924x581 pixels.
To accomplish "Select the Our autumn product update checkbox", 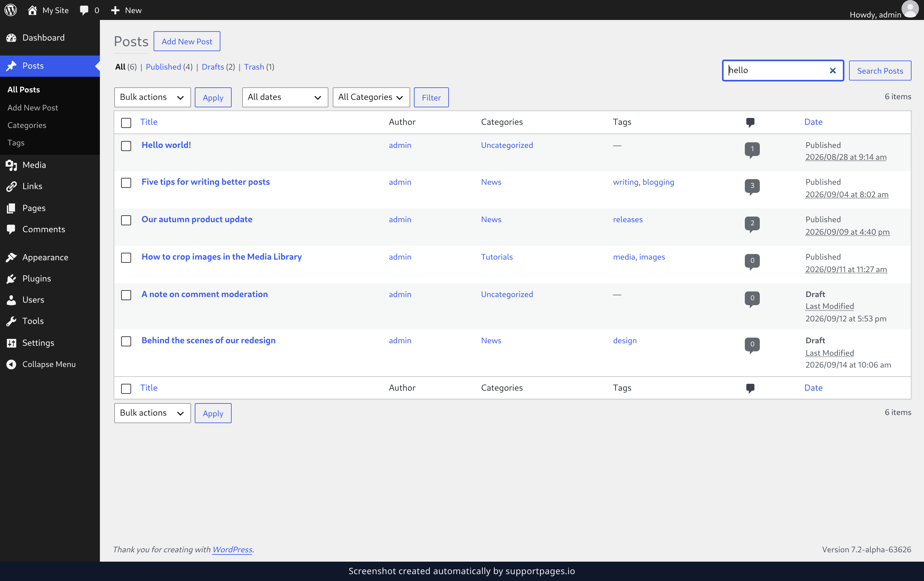I will coord(126,220).
